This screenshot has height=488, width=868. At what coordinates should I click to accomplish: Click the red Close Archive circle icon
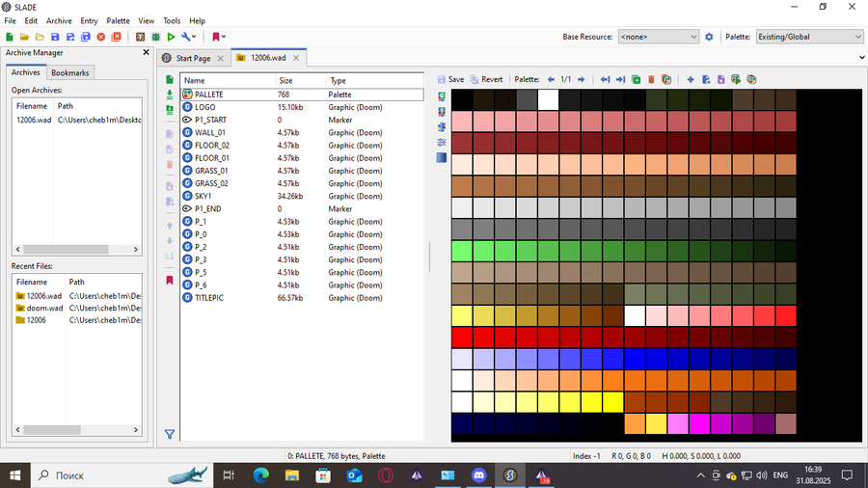pos(100,37)
